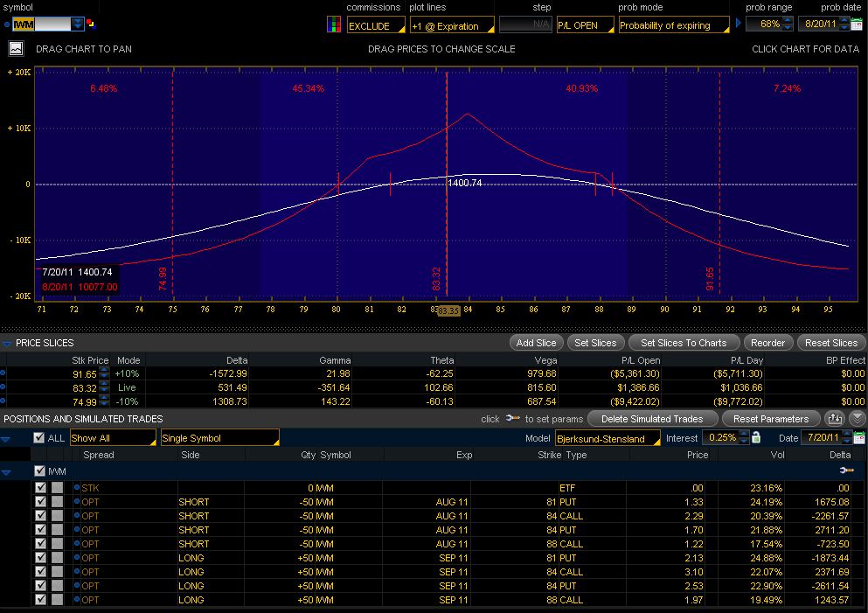Click the blue dot in the STK row
This screenshot has width=868, height=613.
click(x=77, y=487)
